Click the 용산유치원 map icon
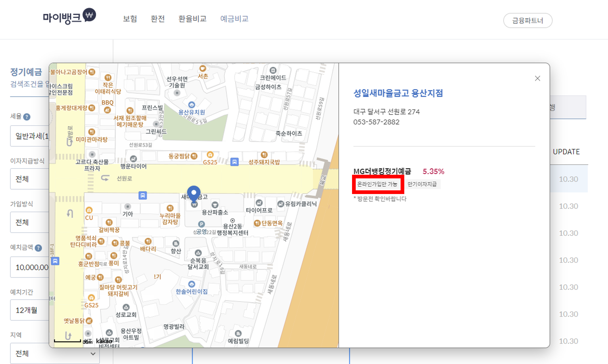The image size is (608, 364). click(x=192, y=105)
